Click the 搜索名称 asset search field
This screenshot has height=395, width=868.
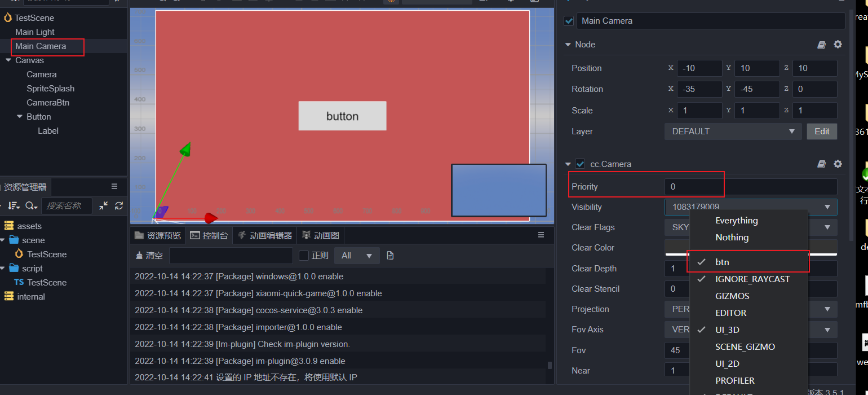67,206
